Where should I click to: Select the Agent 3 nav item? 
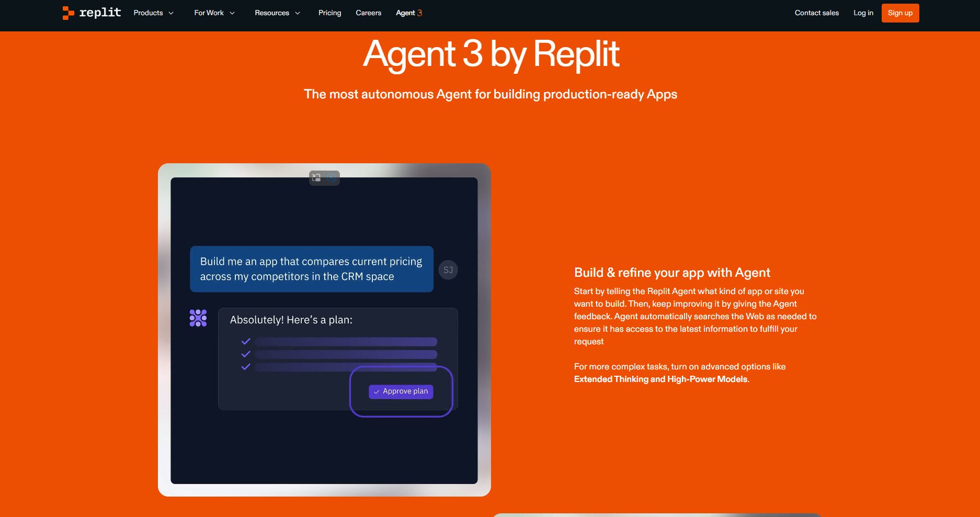tap(408, 13)
